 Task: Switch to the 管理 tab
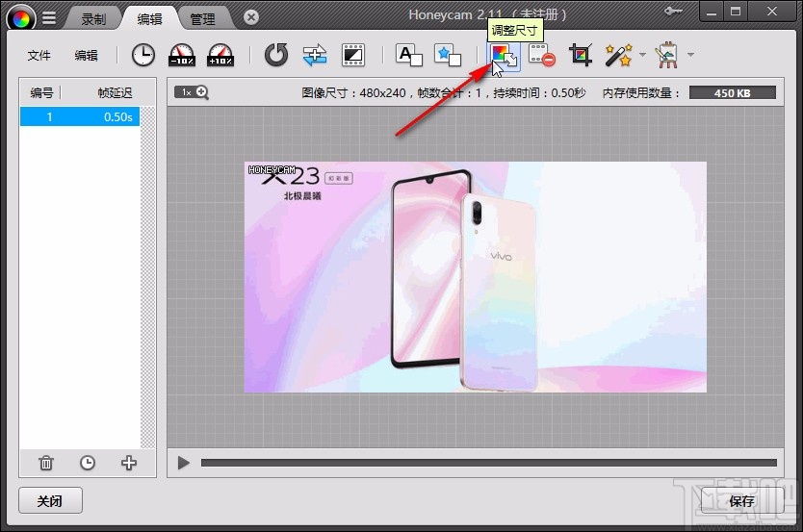pyautogui.click(x=203, y=19)
